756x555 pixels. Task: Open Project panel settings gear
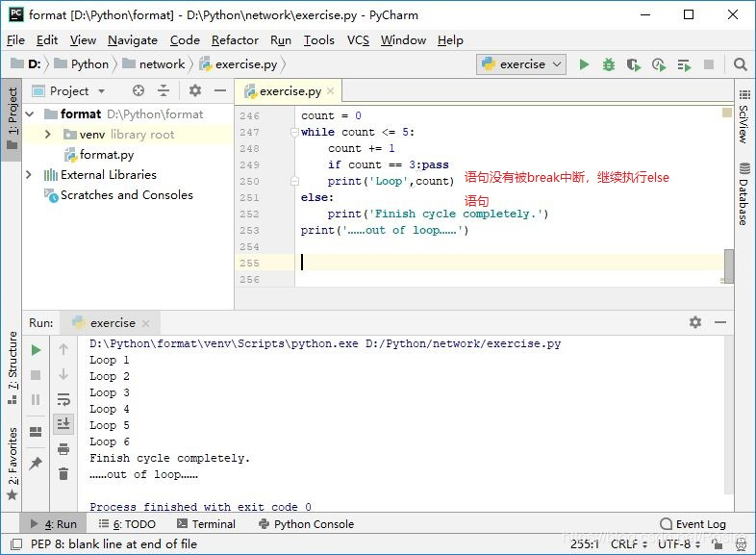pos(195,90)
